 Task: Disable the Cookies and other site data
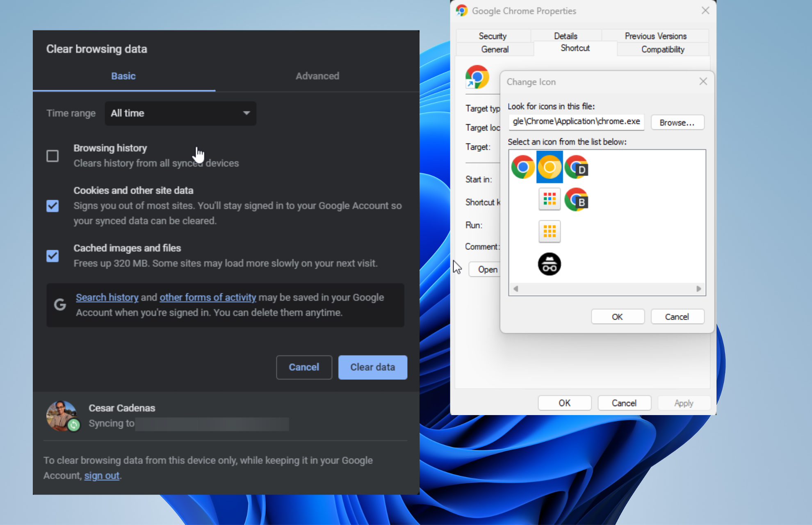click(x=52, y=205)
